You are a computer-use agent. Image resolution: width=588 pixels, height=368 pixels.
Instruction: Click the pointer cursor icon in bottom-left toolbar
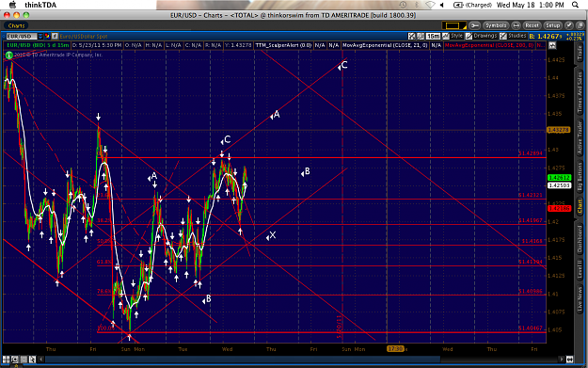coord(32,360)
